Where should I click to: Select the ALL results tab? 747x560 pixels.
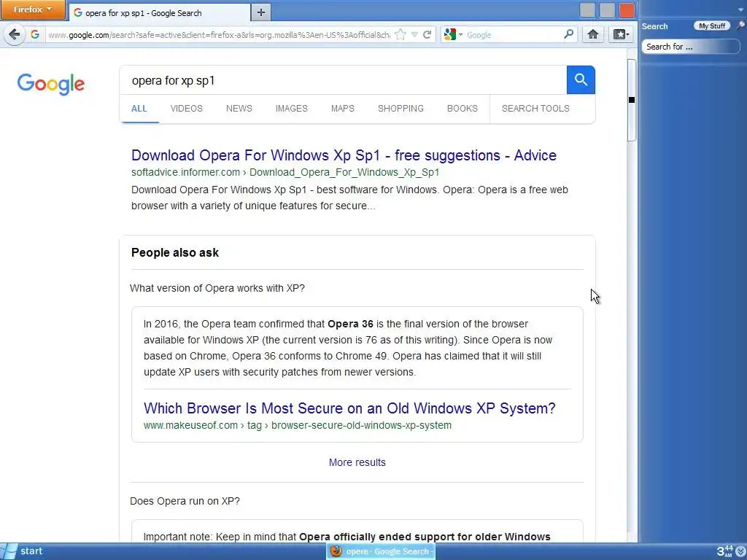point(139,109)
